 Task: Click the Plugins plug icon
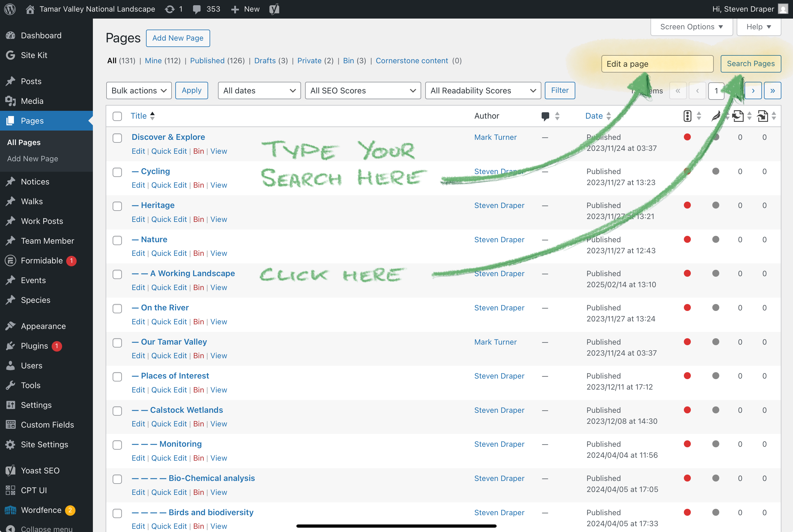click(x=10, y=346)
